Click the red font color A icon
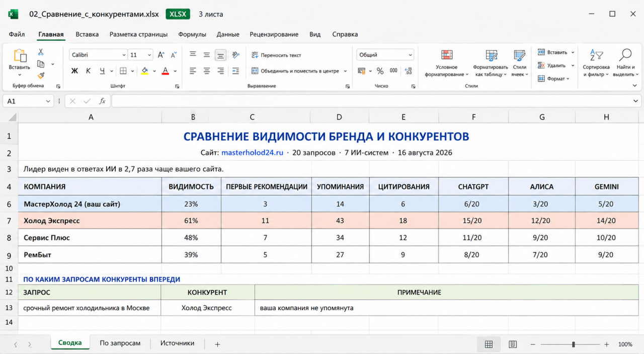644x354 pixels. (165, 71)
